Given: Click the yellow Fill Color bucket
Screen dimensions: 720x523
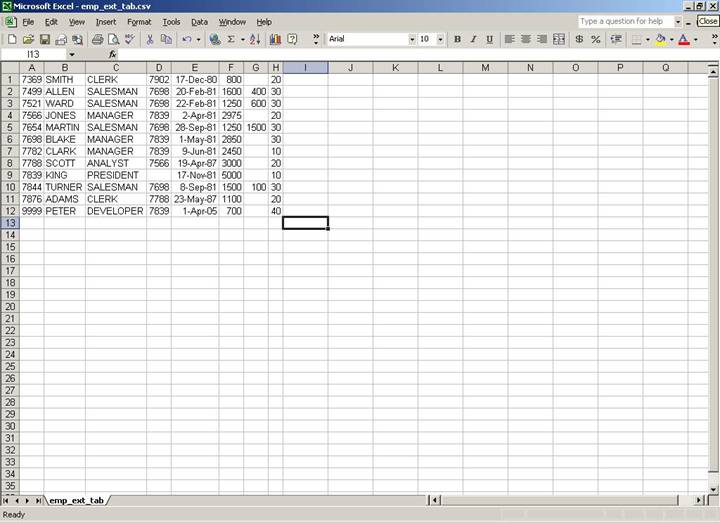Looking at the screenshot, I should [660, 39].
